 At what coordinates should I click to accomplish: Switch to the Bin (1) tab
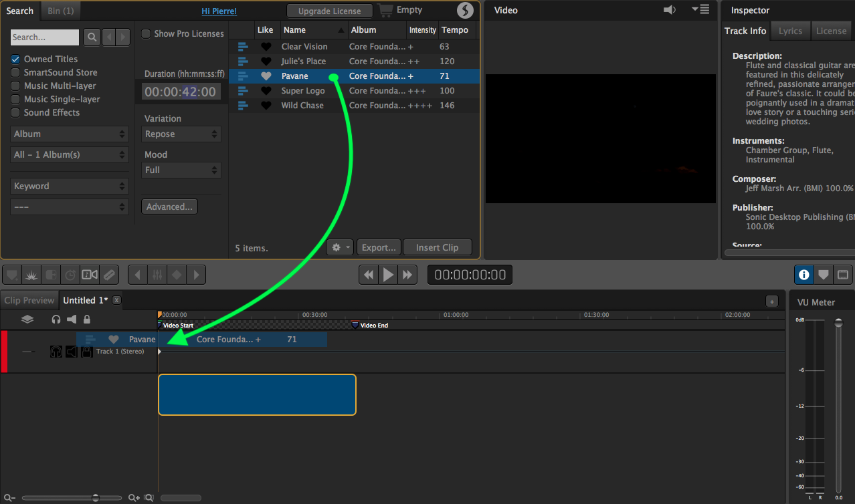(61, 11)
